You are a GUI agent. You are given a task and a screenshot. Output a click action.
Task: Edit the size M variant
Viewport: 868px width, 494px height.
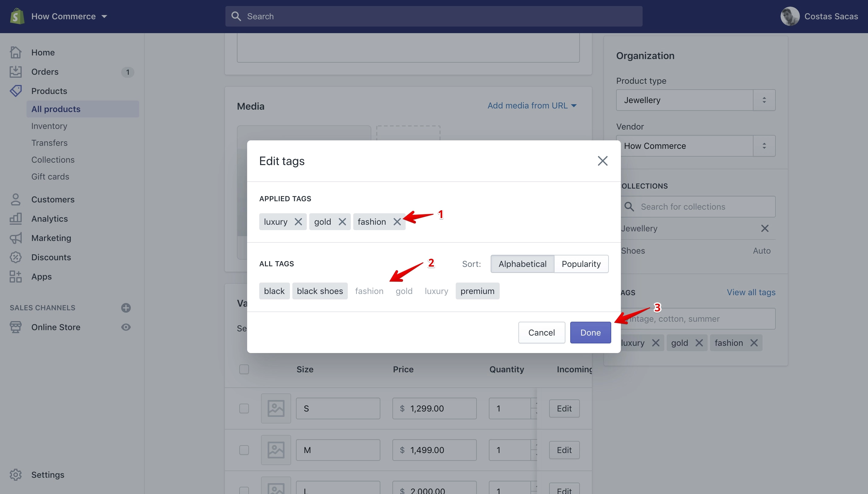pos(564,450)
